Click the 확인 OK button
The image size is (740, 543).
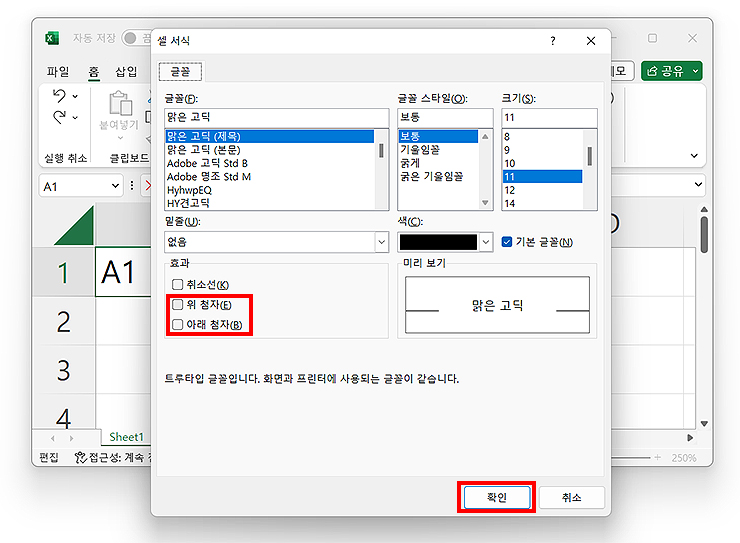pos(497,497)
